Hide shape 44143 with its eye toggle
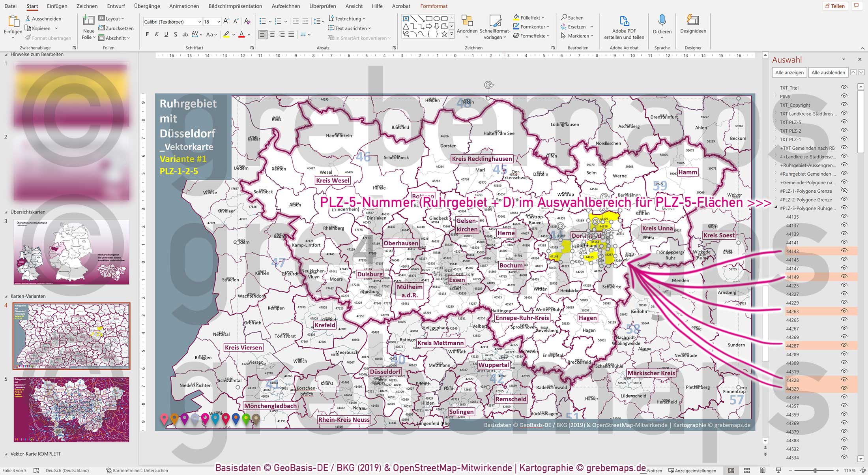This screenshot has width=868, height=475. pos(844,251)
